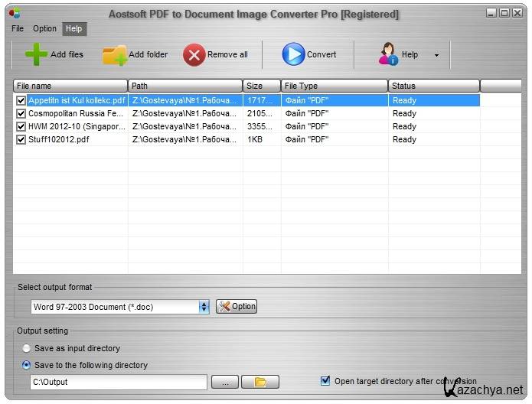Disable Open target directory after conversion

326,380
